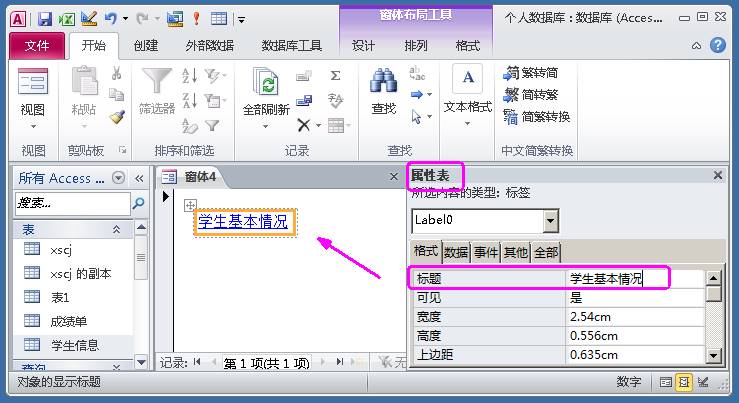The height and width of the screenshot is (403, 739).
Task: Click the 搜索 search box in navigation pane
Action: 72,204
